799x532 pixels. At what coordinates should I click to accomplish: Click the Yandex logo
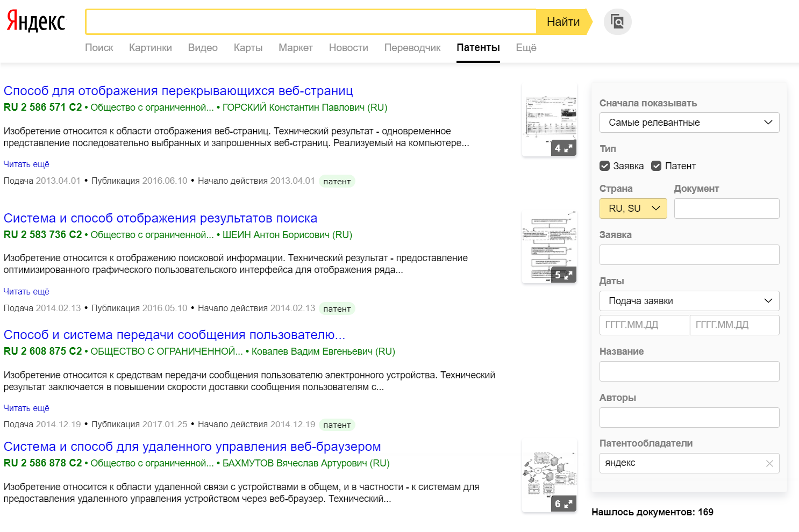click(x=35, y=22)
